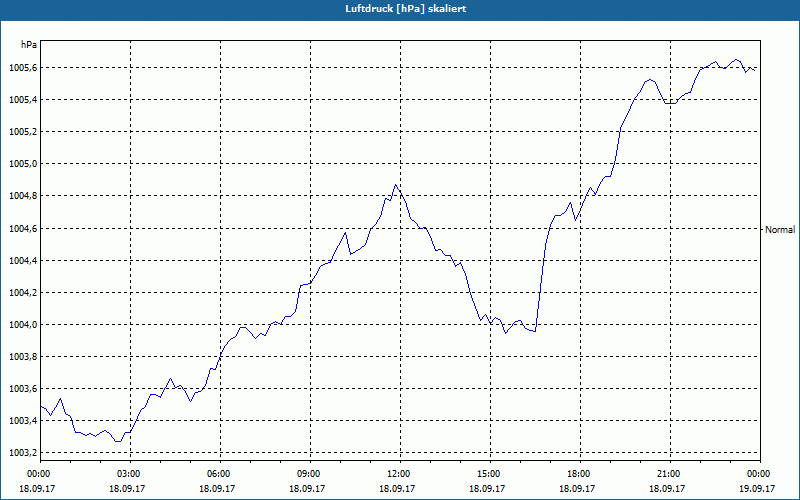Select the '18.09.17' date below 09:00

(x=307, y=488)
